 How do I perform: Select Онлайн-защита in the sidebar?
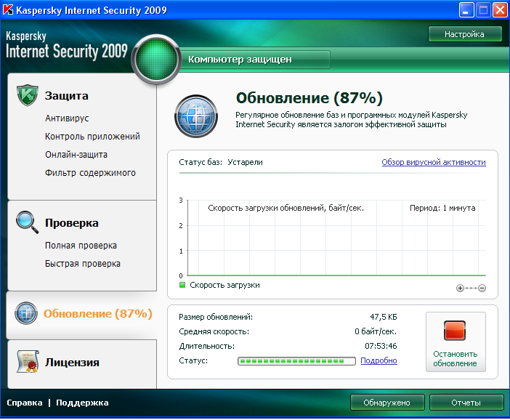pos(76,155)
